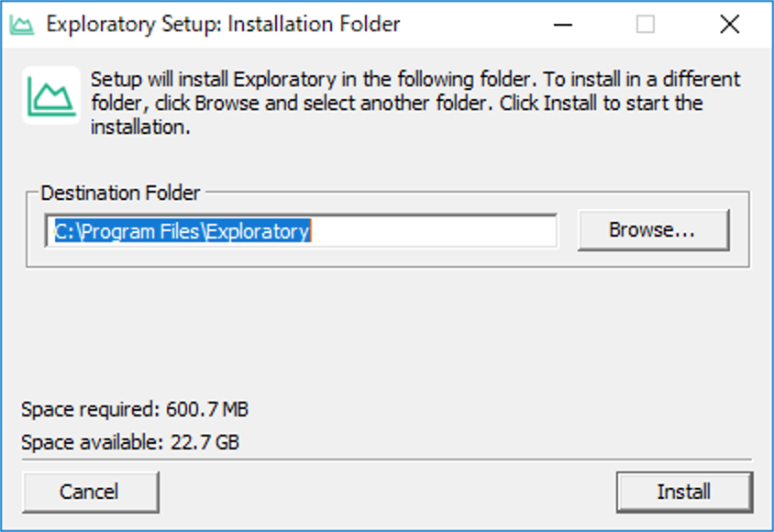The height and width of the screenshot is (532, 774).
Task: Open the Browse... folder picker
Action: [x=654, y=230]
